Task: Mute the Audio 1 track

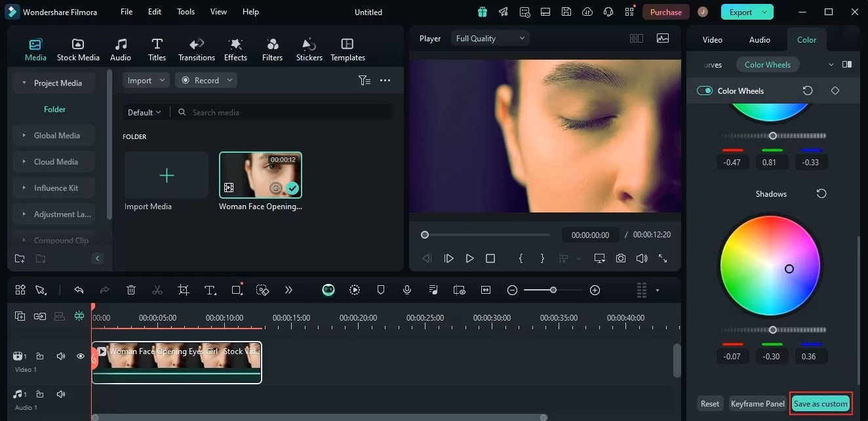Action: pyautogui.click(x=60, y=393)
